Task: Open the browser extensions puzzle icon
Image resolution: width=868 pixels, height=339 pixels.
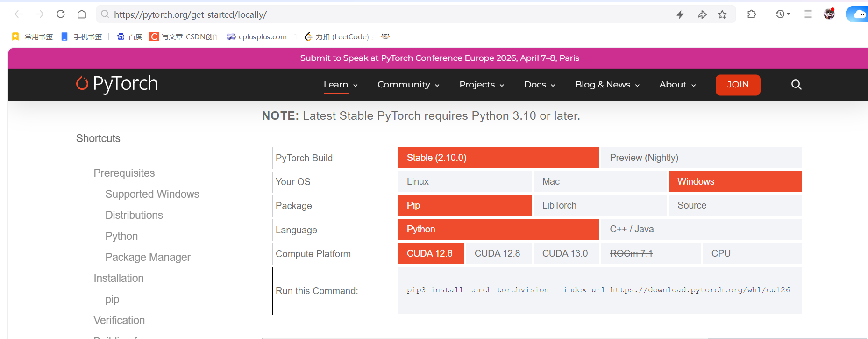Action: coord(752,14)
